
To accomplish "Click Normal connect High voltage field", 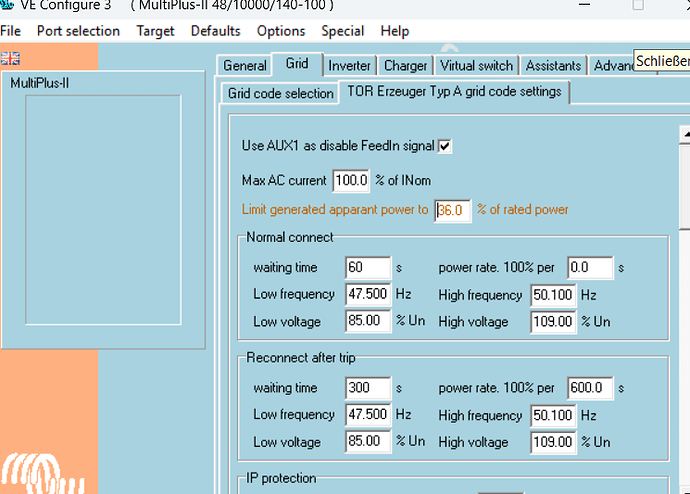I will 553,322.
